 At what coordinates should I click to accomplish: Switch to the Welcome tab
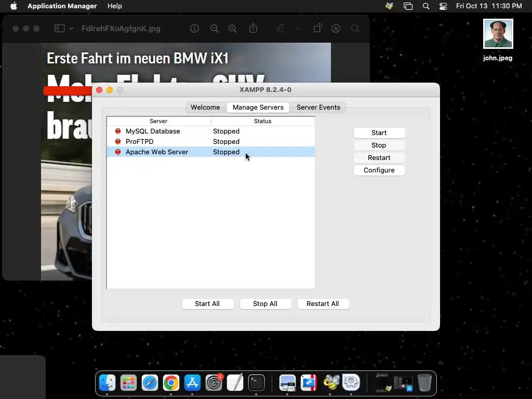coord(205,107)
